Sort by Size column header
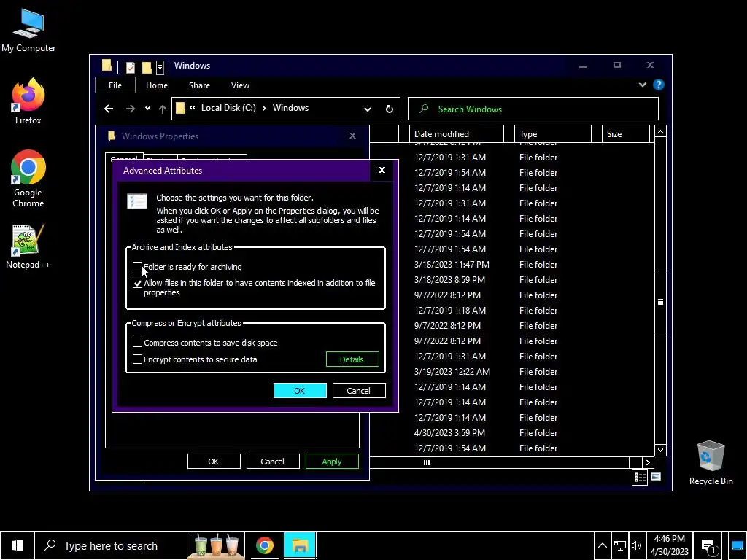Viewport: 747px width, 560px height. tap(625, 134)
